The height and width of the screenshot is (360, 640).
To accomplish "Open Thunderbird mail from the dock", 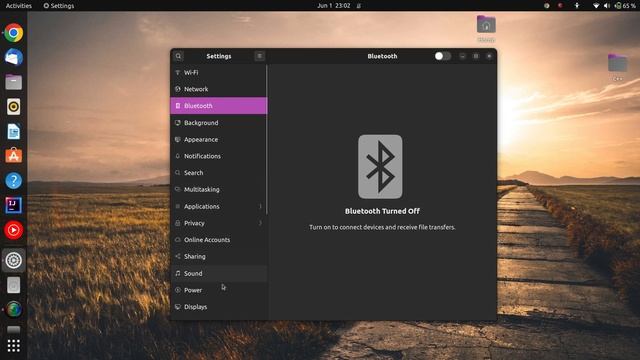I will tap(13, 58).
